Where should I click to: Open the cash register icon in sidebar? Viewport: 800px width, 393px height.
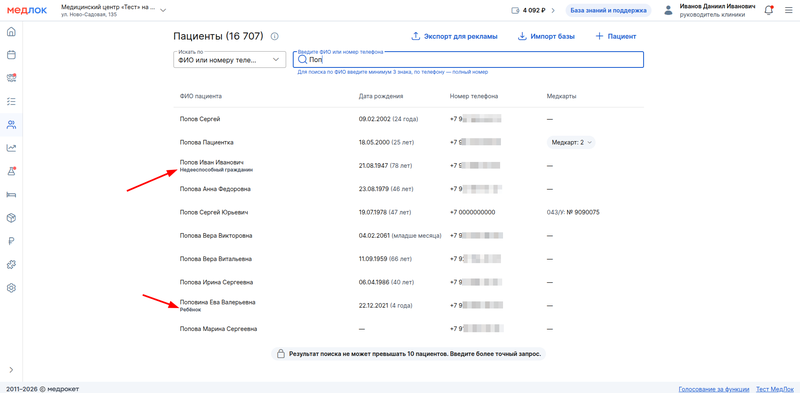tap(11, 78)
